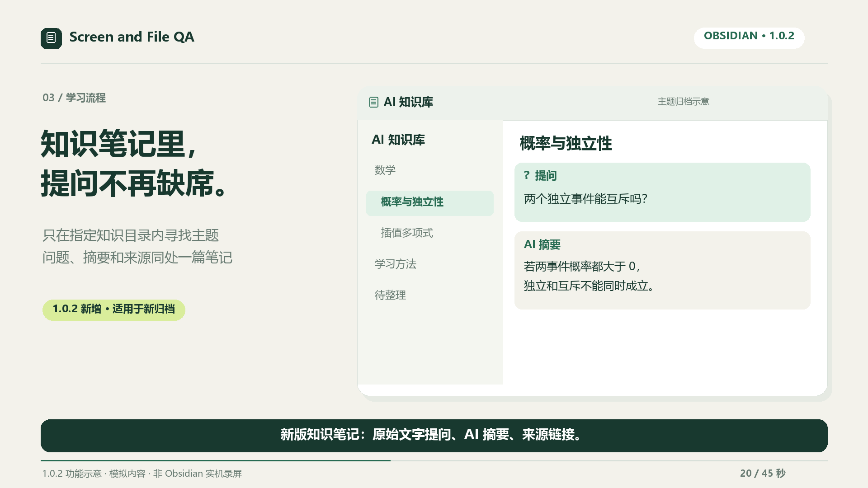Click the ? 提问 callout header
The width and height of the screenshot is (868, 488).
coord(540,176)
